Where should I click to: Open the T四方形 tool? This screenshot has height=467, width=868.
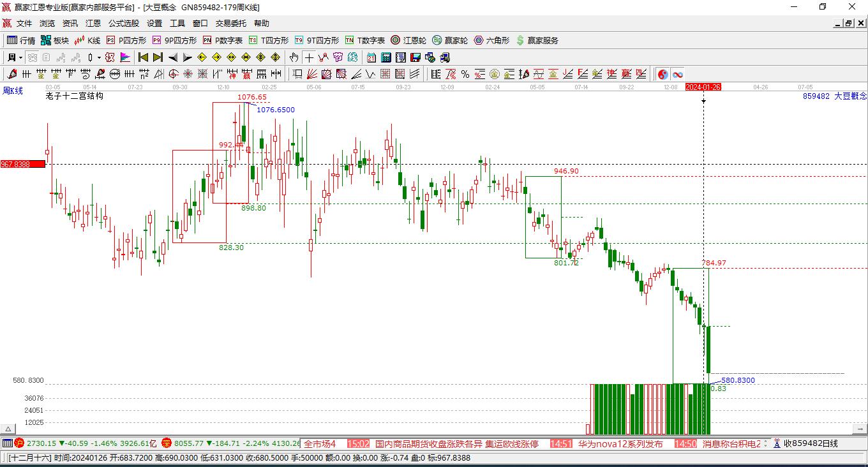tap(269, 40)
